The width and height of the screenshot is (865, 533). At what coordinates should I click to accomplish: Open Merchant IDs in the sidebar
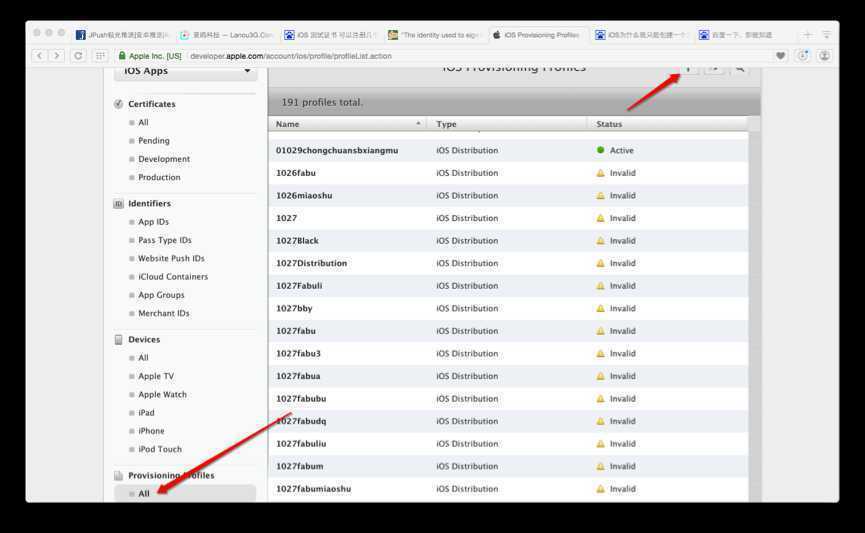[x=163, y=313]
